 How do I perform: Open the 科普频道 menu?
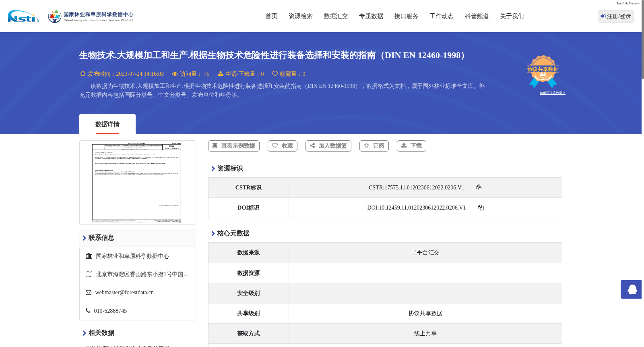[x=477, y=16]
